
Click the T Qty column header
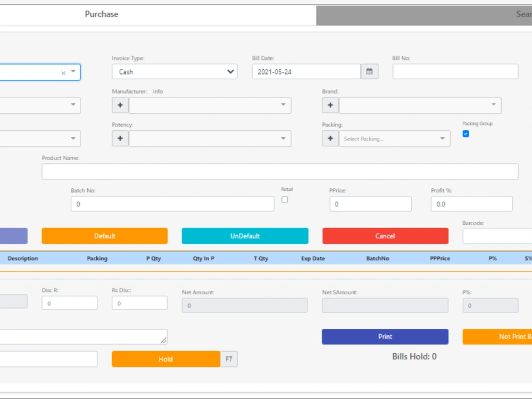click(x=261, y=259)
